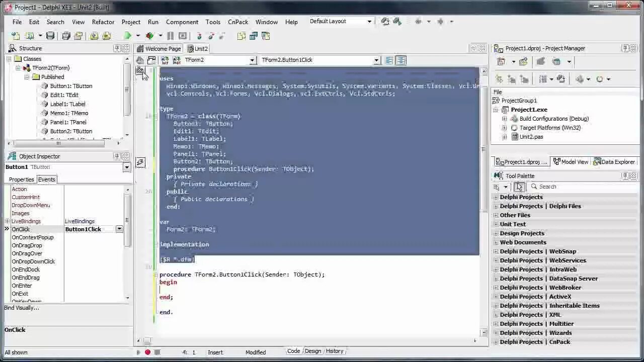Open the File menu
Screen dimensions: 644x362
17,22
